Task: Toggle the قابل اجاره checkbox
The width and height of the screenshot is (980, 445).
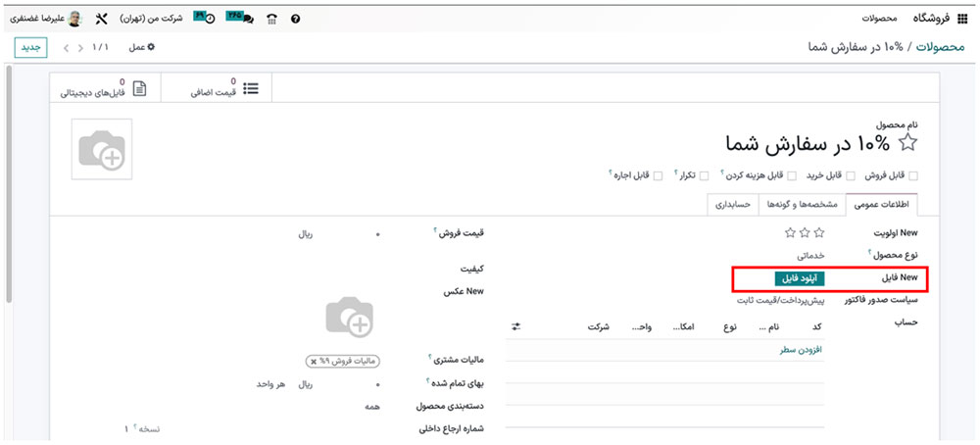Action: 658,176
